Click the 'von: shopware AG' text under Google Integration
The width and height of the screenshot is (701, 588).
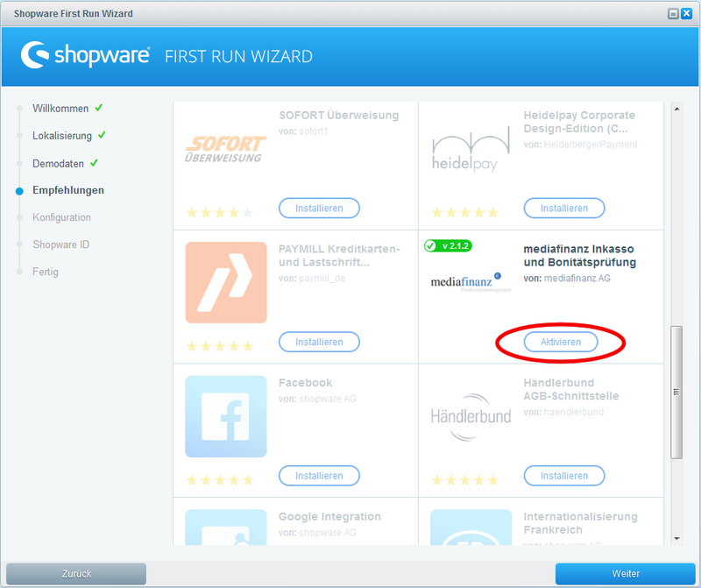(x=317, y=533)
